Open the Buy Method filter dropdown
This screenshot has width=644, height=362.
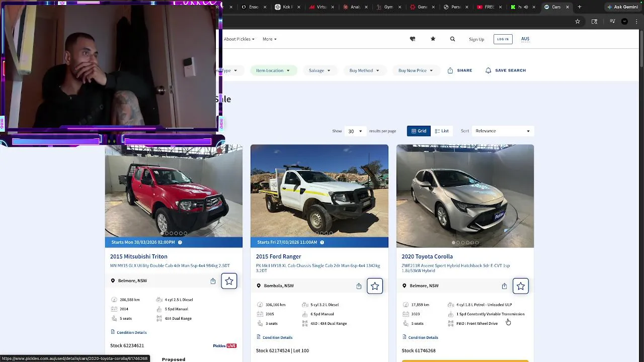(364, 70)
